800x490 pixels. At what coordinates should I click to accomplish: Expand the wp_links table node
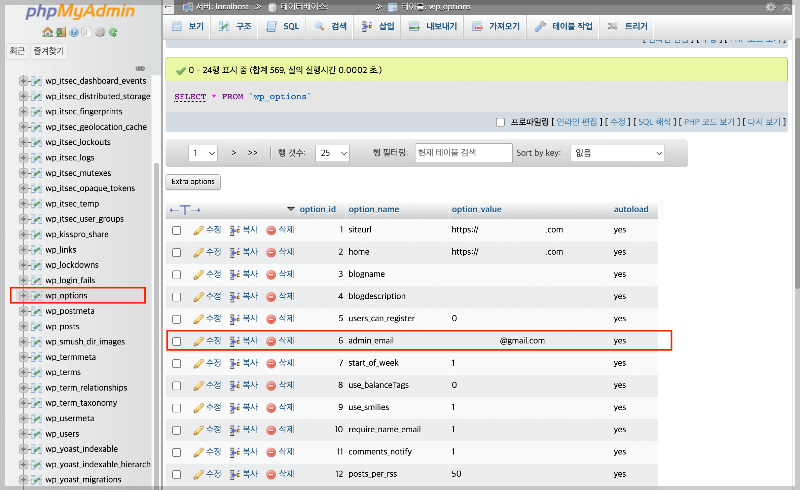coord(23,250)
